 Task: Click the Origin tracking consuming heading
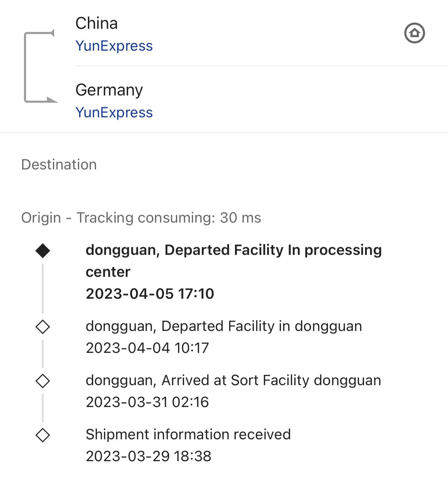click(x=141, y=218)
